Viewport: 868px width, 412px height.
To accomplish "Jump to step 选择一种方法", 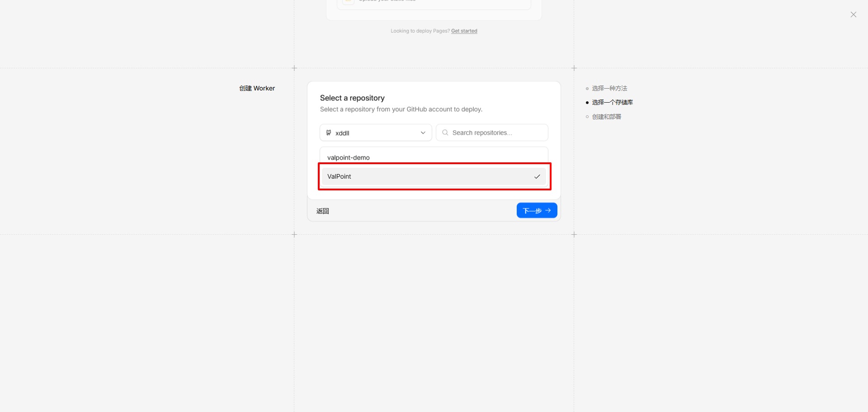I will (609, 88).
